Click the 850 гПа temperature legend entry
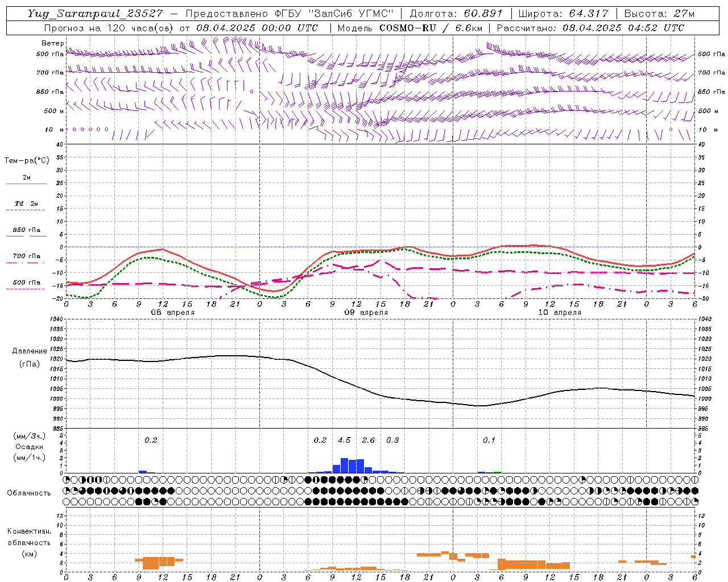This screenshot has width=728, height=582. click(27, 230)
